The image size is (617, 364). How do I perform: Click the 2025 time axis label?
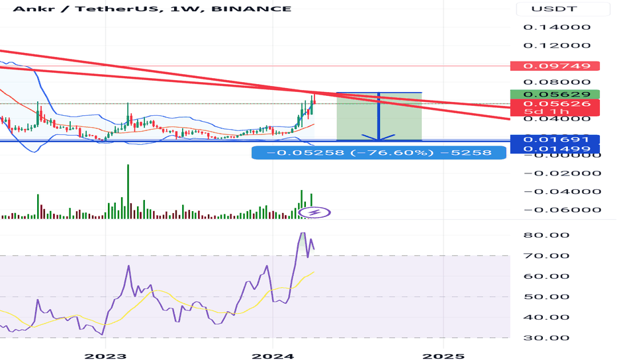click(x=444, y=356)
